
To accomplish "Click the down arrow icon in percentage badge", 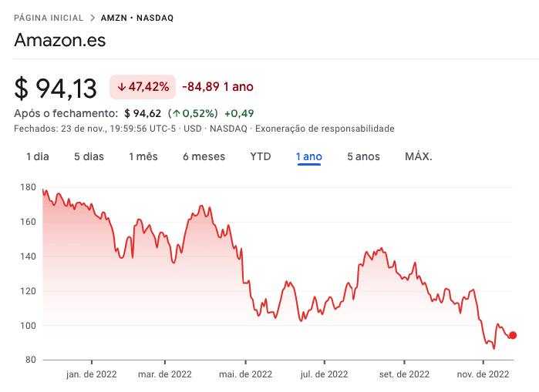I will (x=121, y=87).
